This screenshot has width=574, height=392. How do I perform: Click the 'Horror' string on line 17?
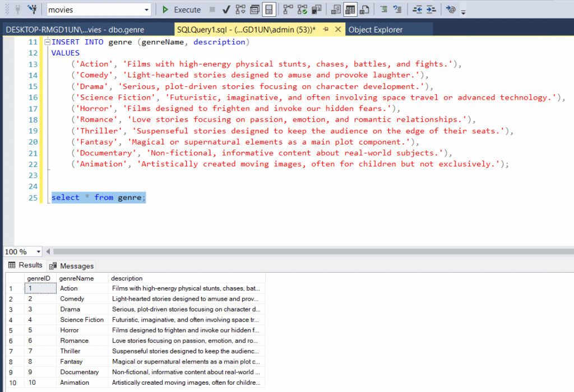click(x=94, y=109)
